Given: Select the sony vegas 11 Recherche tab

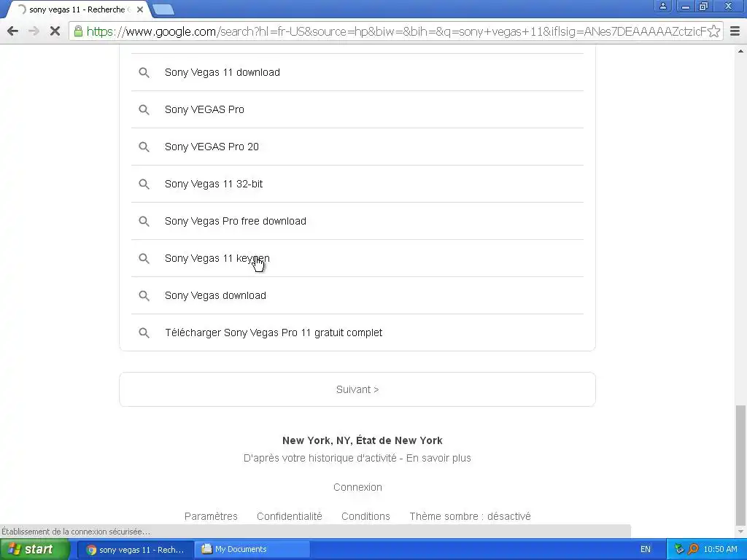Looking at the screenshot, I should [x=76, y=9].
